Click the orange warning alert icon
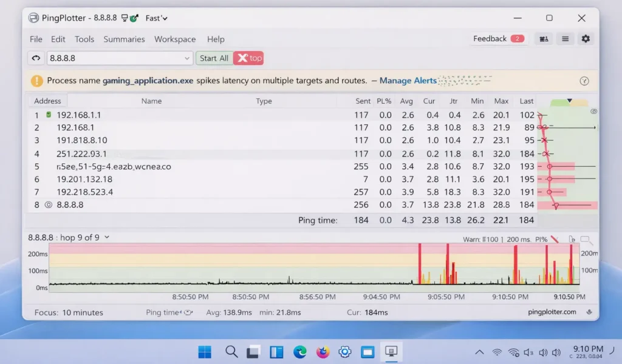This screenshot has width=622, height=364. (x=37, y=81)
